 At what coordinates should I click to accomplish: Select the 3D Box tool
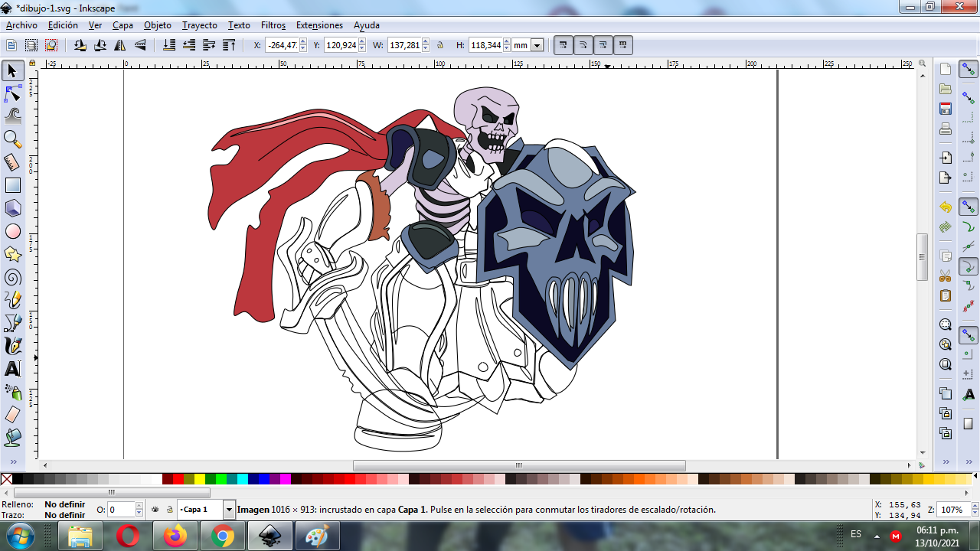12,208
